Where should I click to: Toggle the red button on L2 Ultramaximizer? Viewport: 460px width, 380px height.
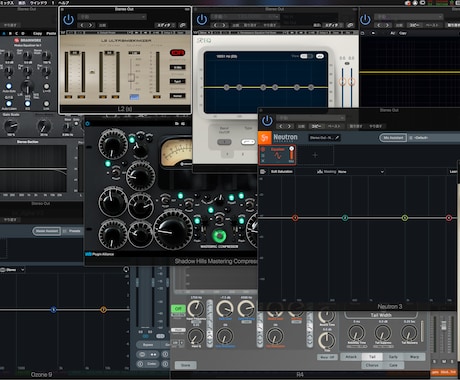[177, 53]
